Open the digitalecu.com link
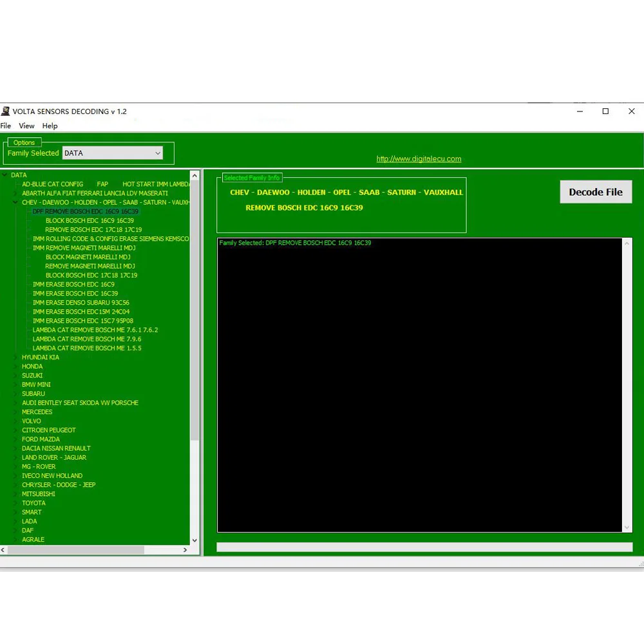This screenshot has width=644, height=644. point(419,159)
